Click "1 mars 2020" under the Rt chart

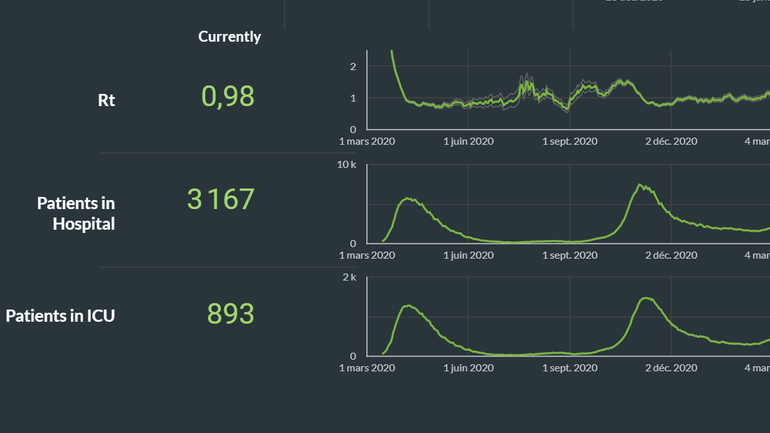pos(367,141)
